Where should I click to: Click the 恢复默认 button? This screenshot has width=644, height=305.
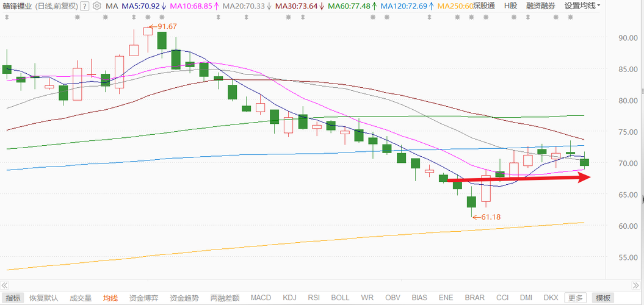click(x=44, y=298)
